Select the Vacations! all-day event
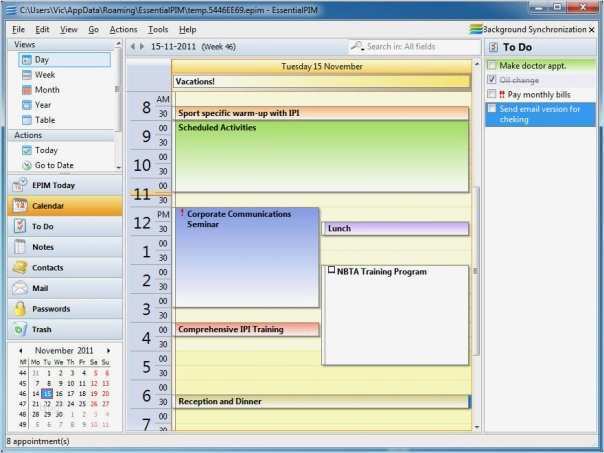The height and width of the screenshot is (453, 604). point(322,81)
